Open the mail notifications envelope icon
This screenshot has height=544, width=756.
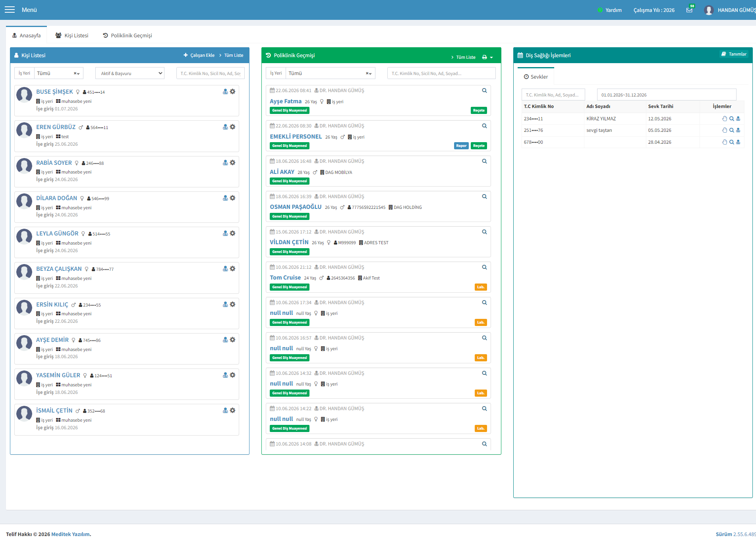click(689, 10)
